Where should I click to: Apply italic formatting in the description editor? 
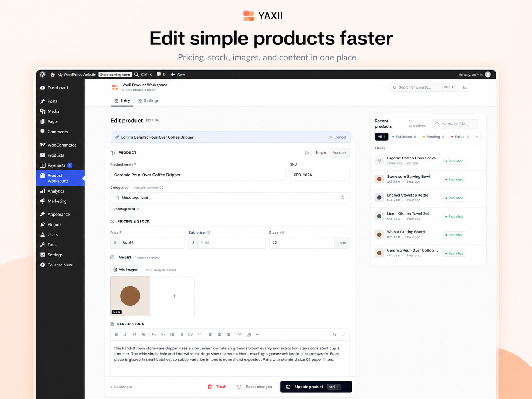point(125,334)
